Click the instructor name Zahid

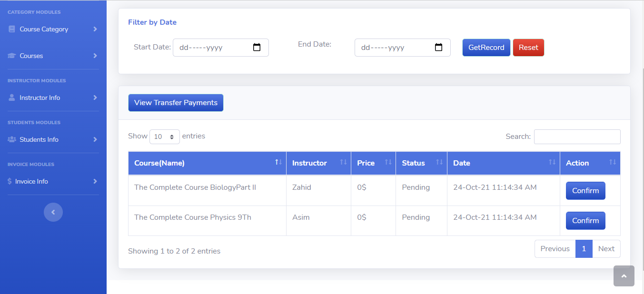302,187
